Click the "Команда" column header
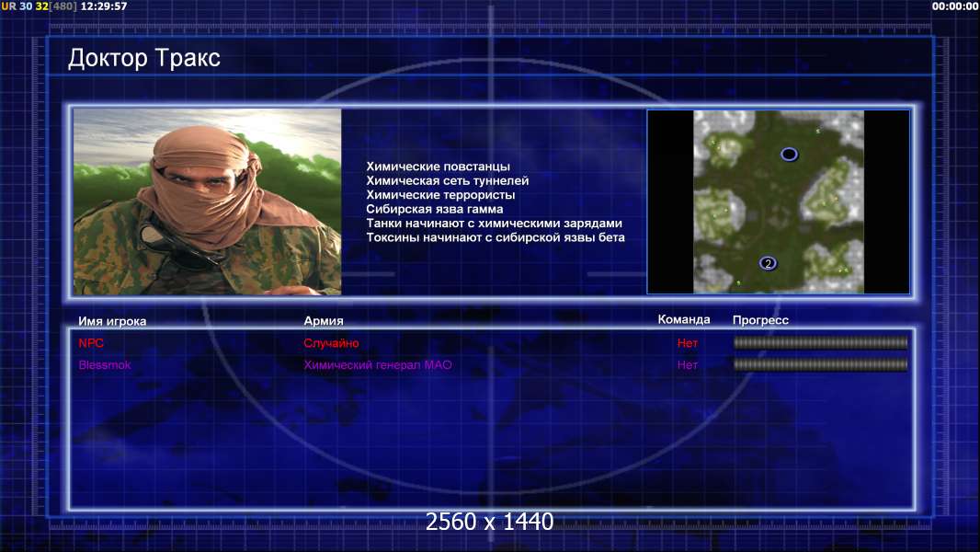980x552 pixels. (684, 319)
